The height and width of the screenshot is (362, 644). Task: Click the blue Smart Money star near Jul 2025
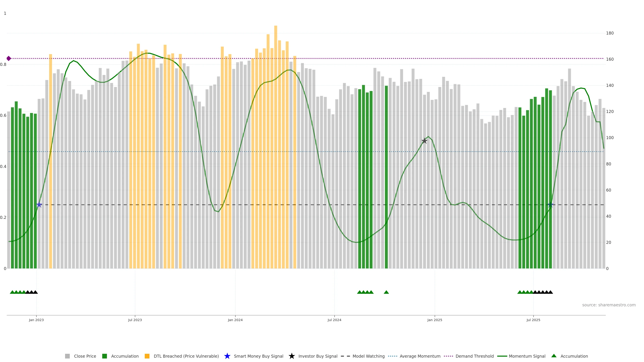pos(550,205)
